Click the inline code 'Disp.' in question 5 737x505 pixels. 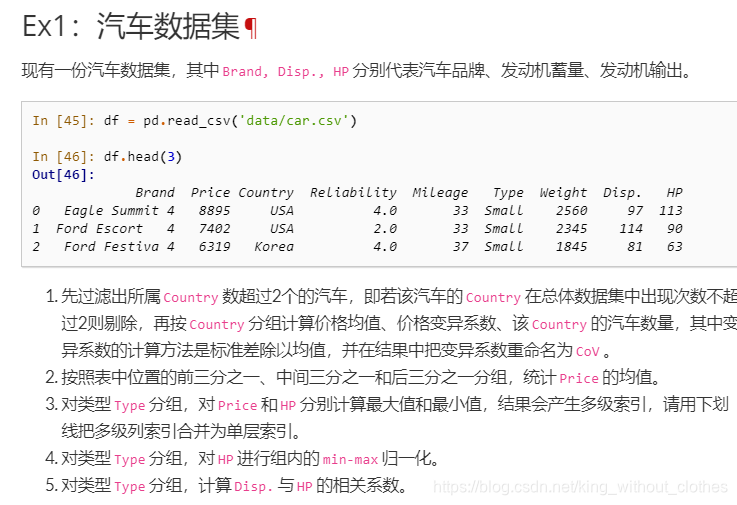click(253, 486)
